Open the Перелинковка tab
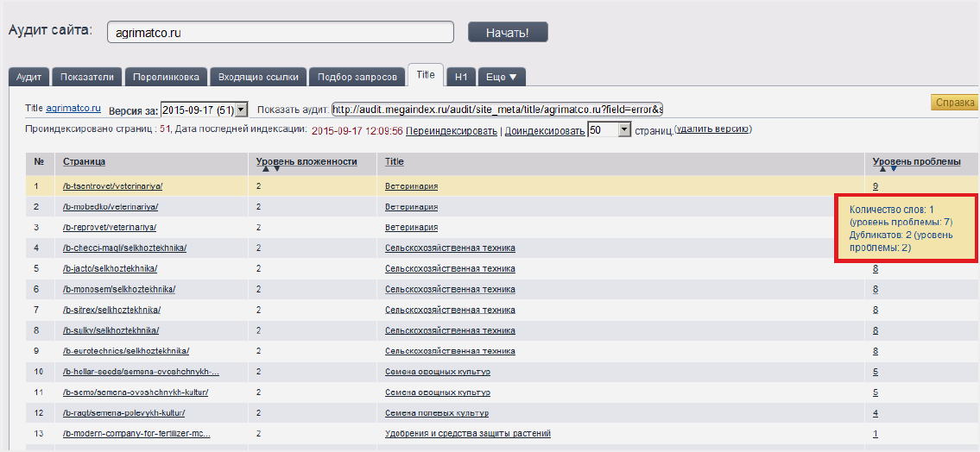This screenshot has height=452, width=980. 166,77
